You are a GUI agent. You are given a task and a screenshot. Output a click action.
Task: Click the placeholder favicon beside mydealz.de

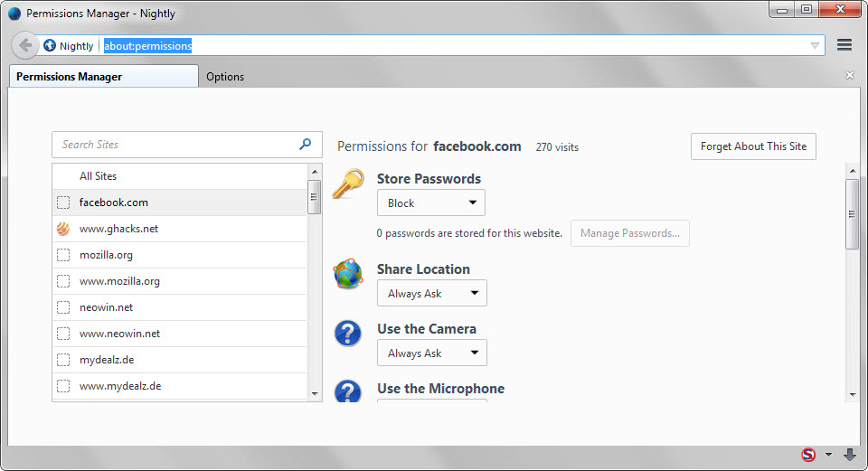point(63,360)
